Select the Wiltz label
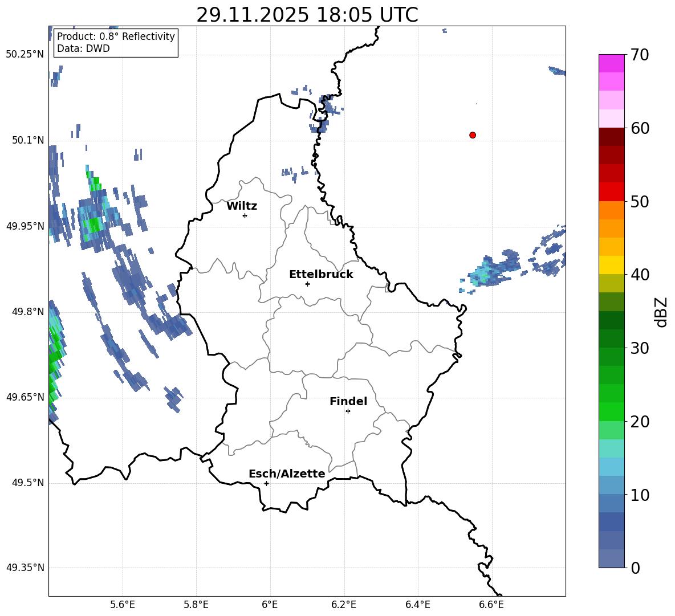Viewport: 675px width, 616px height. 242,206
